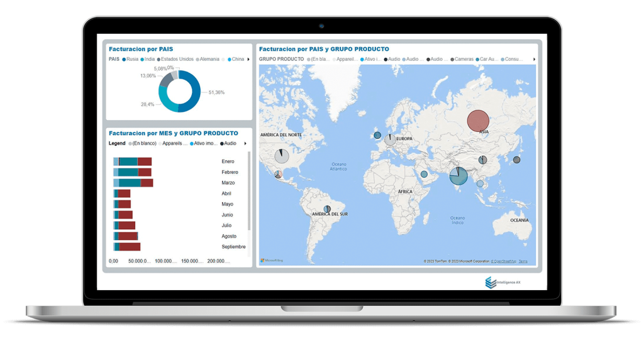The width and height of the screenshot is (644, 348).
Task: Click the Brazil pie marker on map
Action: [x=327, y=209]
